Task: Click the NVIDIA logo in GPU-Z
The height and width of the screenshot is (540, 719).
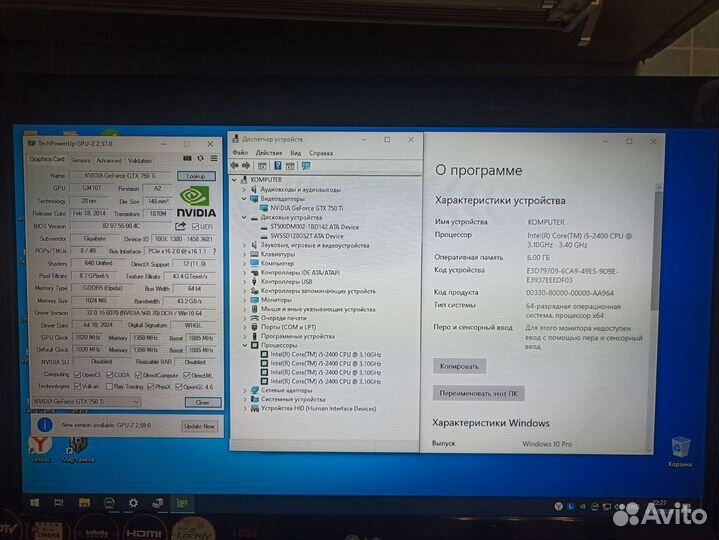Action: pyautogui.click(x=196, y=201)
